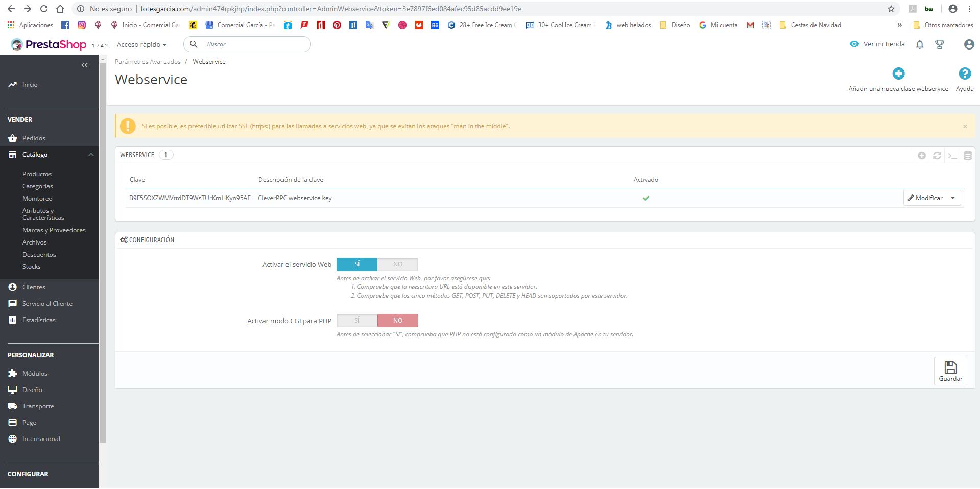Open the Ayuda help icon
The image size is (980, 489).
click(965, 74)
